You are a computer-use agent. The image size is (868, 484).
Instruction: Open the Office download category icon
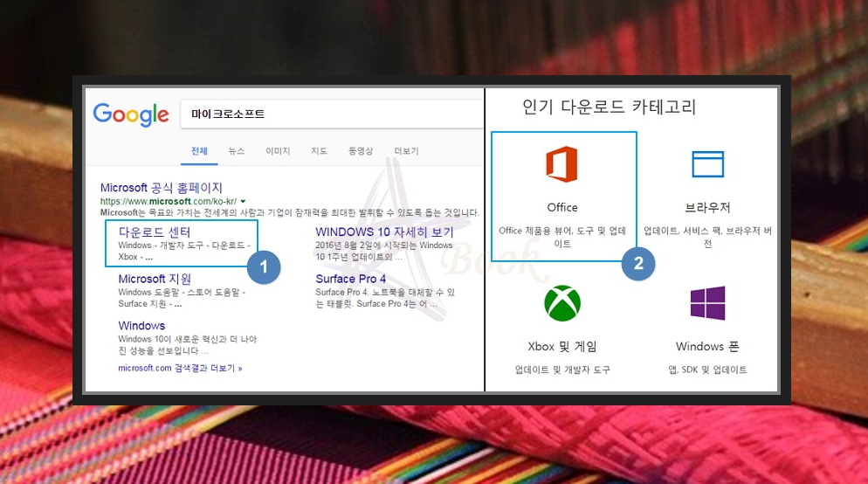(561, 164)
